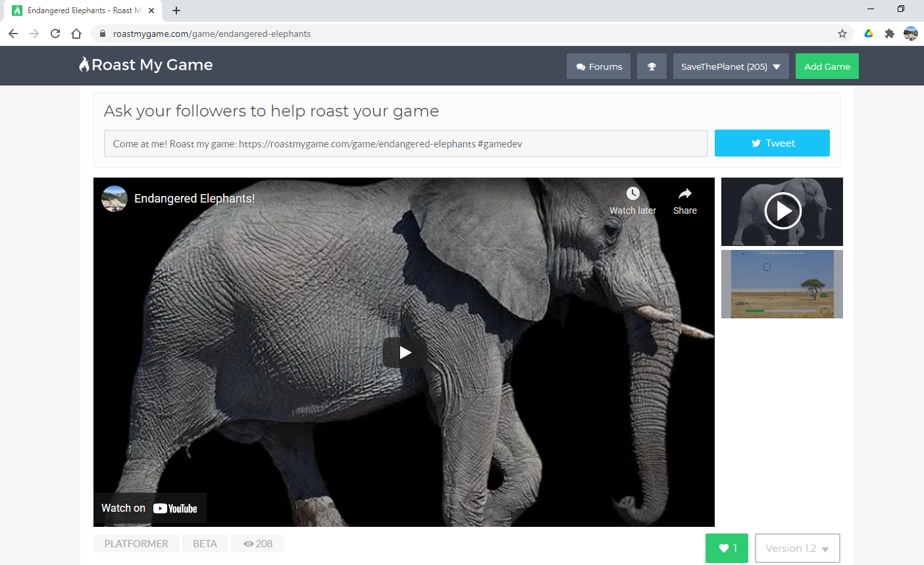The height and width of the screenshot is (565, 924).
Task: Click the BETA tag
Action: 205,544
